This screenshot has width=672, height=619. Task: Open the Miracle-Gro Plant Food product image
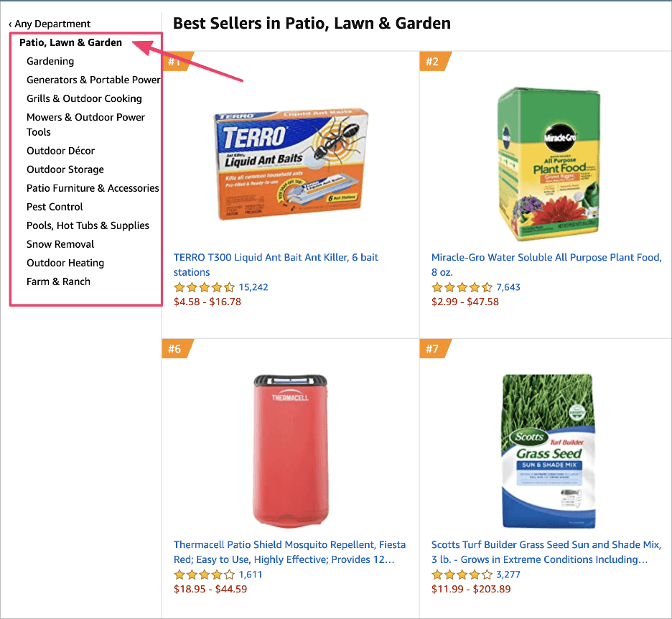(547, 165)
